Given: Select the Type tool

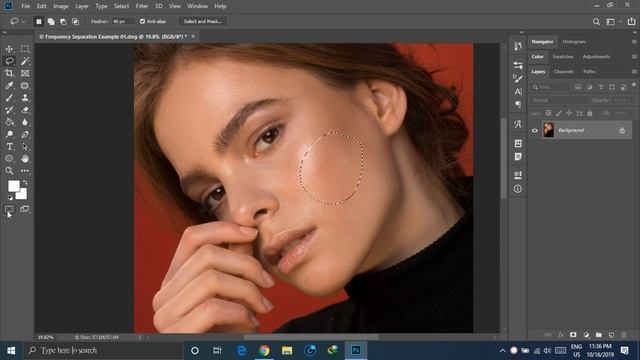Looking at the screenshot, I should [x=9, y=147].
